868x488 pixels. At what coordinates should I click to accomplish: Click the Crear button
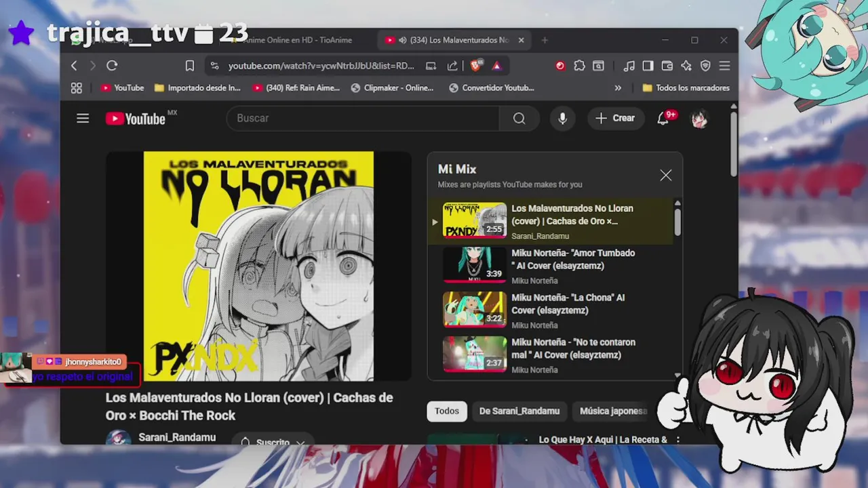[x=616, y=119]
